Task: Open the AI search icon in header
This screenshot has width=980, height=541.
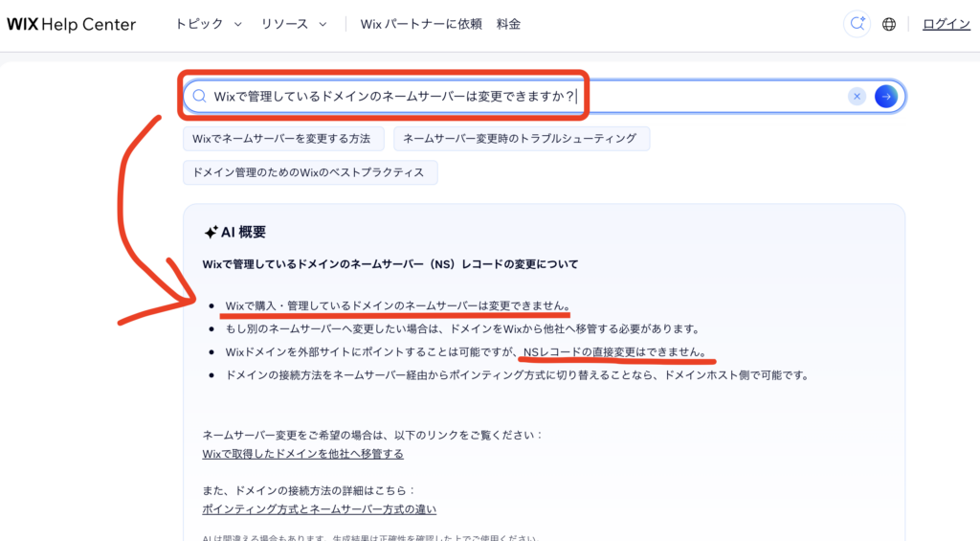Action: pyautogui.click(x=857, y=24)
